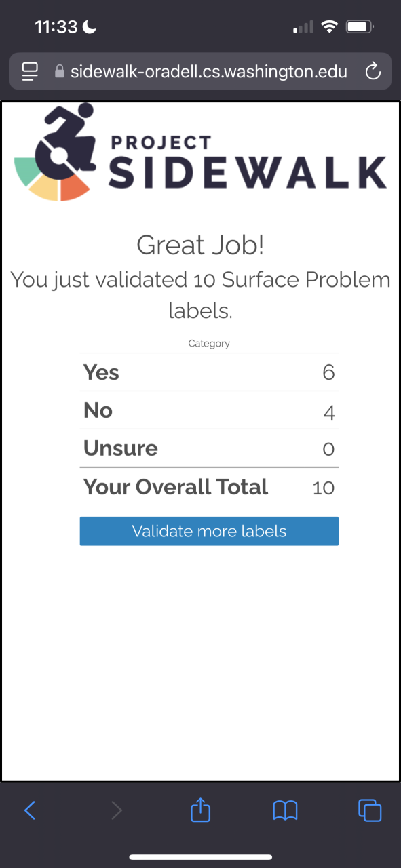Select the No row in results table
401x868 pixels.
point(209,410)
